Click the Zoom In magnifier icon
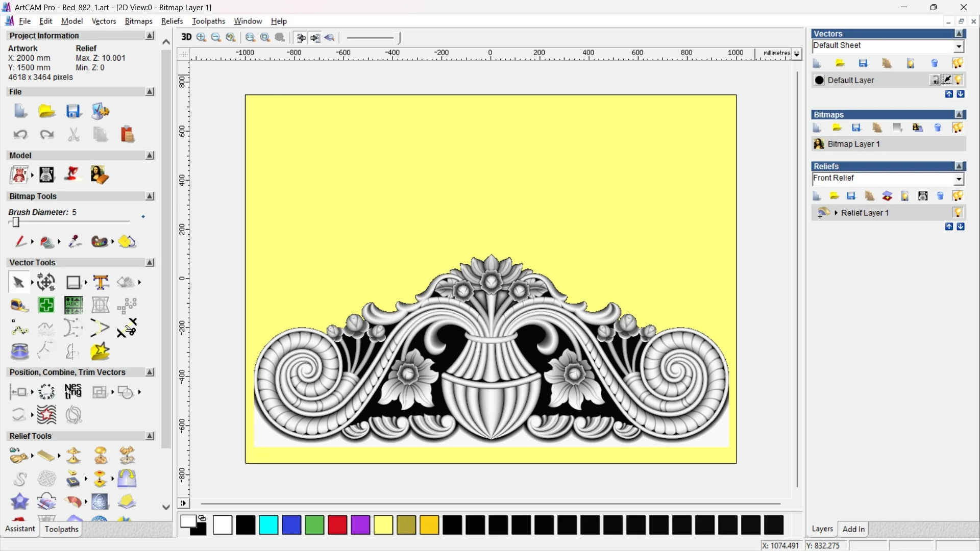 (201, 37)
